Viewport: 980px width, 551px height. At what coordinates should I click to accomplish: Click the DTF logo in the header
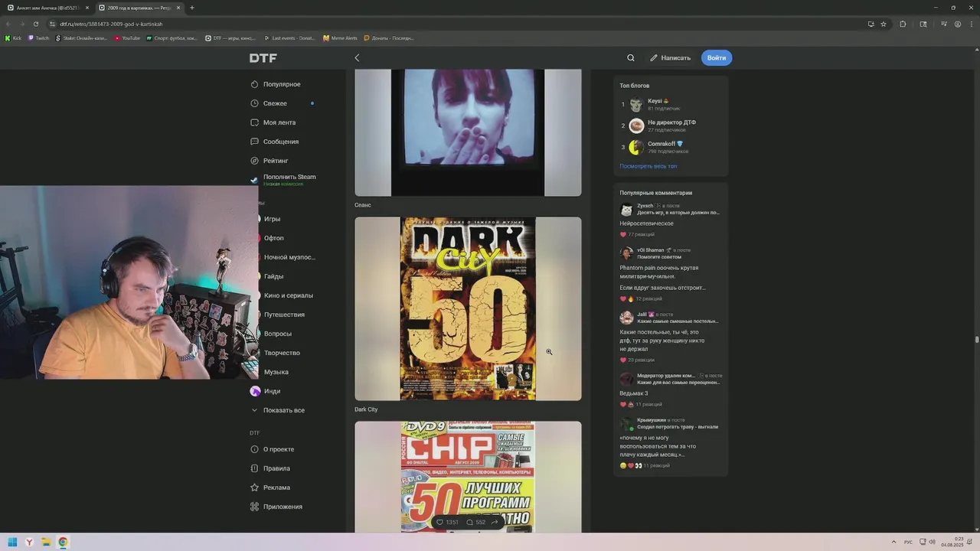[263, 58]
